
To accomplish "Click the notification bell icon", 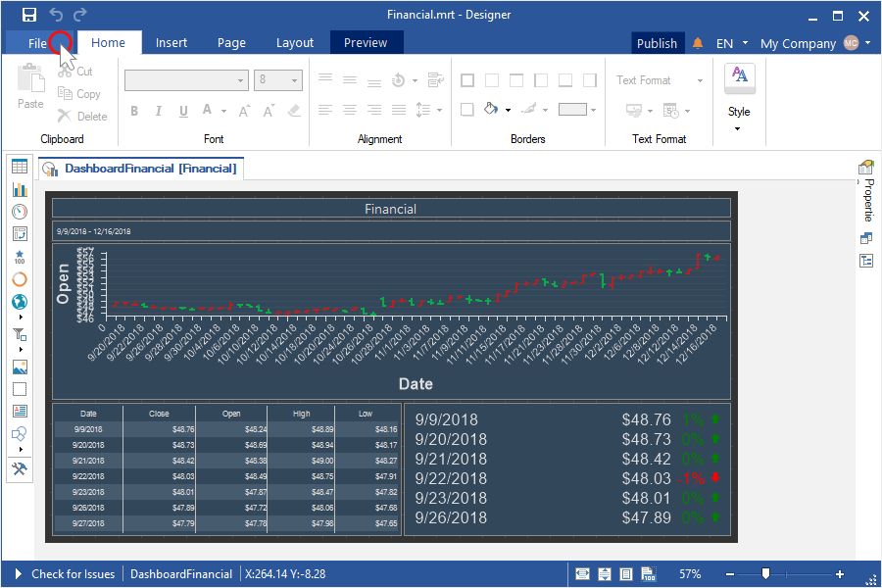I will (x=698, y=43).
